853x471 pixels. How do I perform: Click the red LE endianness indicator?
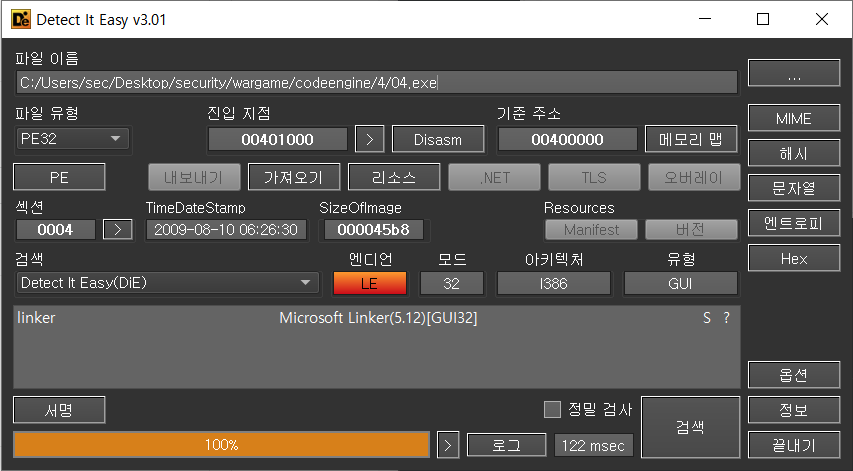pyautogui.click(x=369, y=283)
